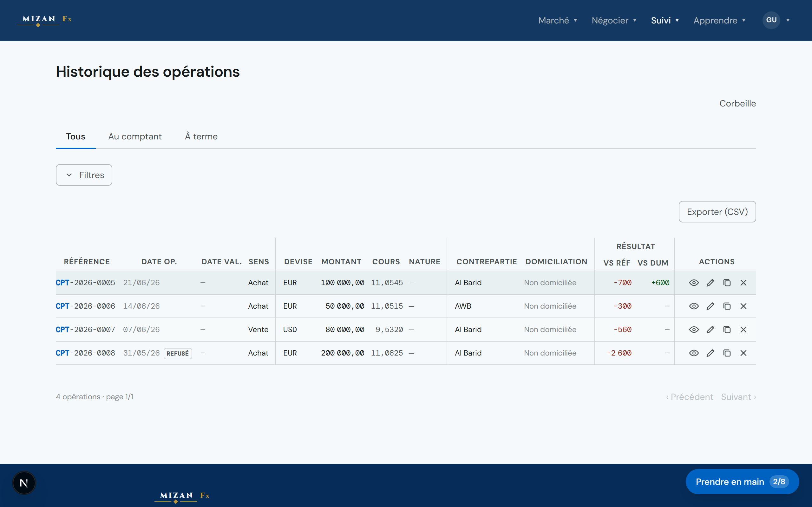Image resolution: width=812 pixels, height=507 pixels.
Task: Select the À terme tab
Action: pyautogui.click(x=201, y=137)
